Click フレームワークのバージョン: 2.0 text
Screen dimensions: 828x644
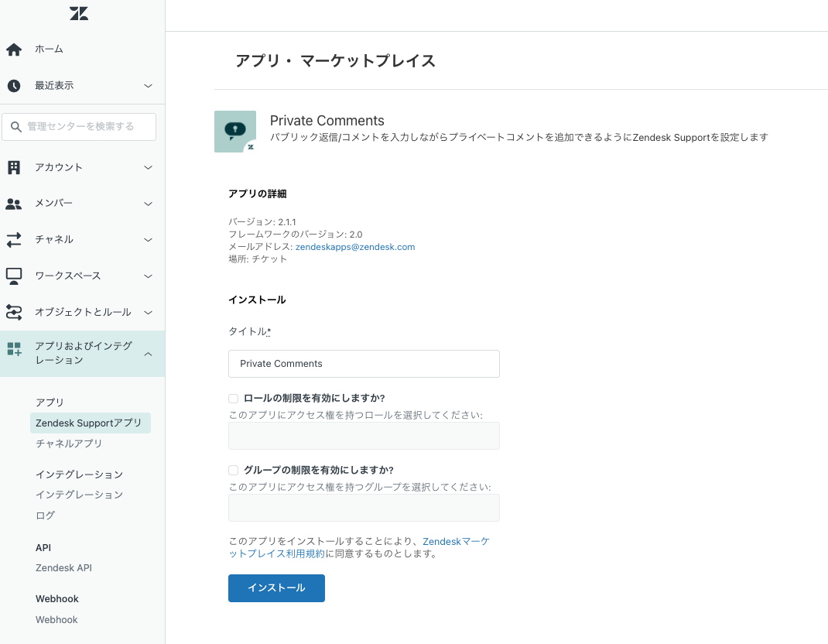[x=295, y=234]
